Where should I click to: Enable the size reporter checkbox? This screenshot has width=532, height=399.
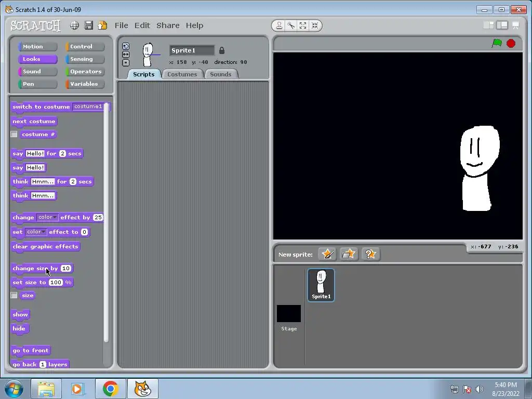tap(14, 295)
